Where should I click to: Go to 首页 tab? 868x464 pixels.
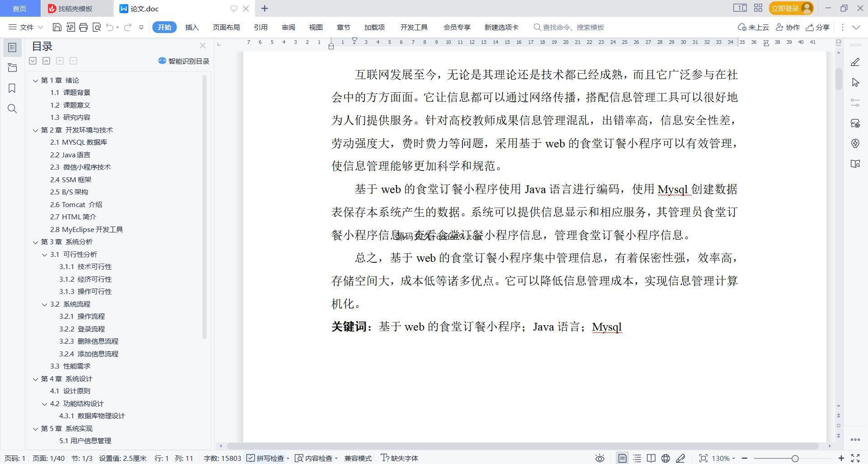pyautogui.click(x=19, y=9)
